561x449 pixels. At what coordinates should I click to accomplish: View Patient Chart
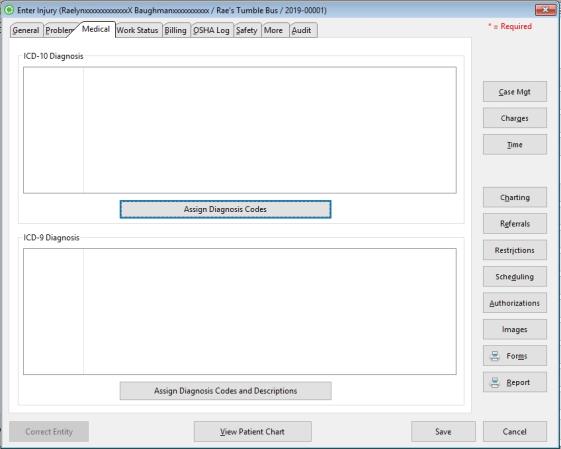click(253, 432)
